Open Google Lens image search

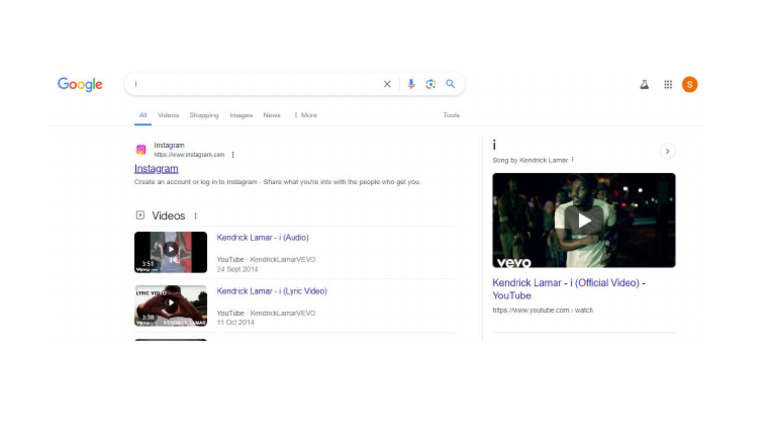pos(430,84)
